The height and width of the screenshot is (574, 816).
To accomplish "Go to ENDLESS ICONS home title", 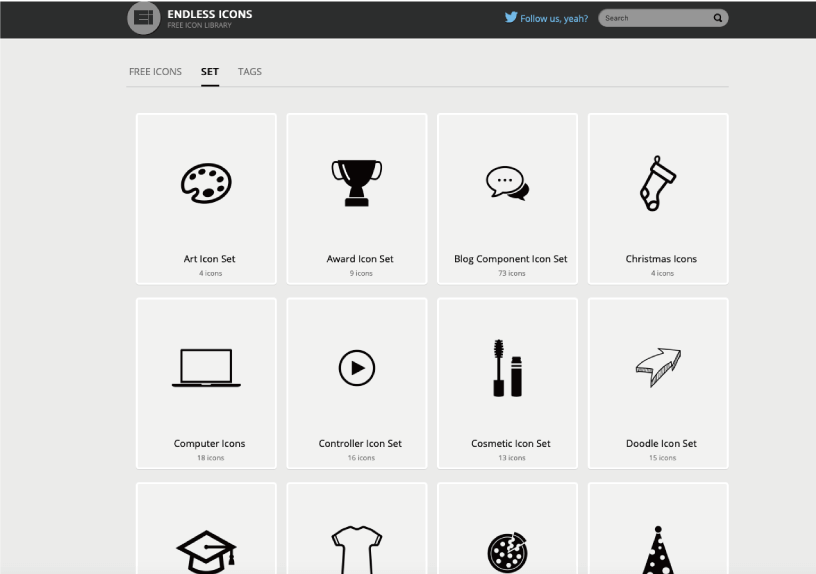I will (210, 14).
